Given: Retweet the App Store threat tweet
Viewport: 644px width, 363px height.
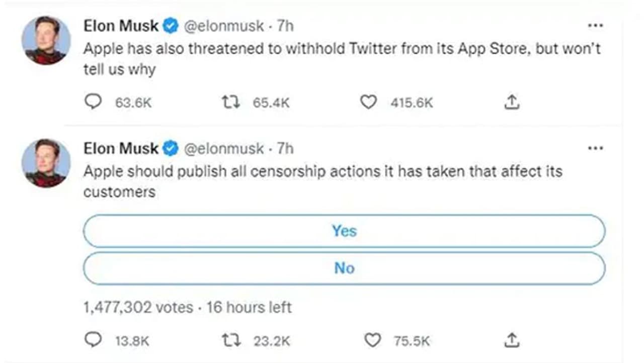Looking at the screenshot, I should click(x=230, y=103).
